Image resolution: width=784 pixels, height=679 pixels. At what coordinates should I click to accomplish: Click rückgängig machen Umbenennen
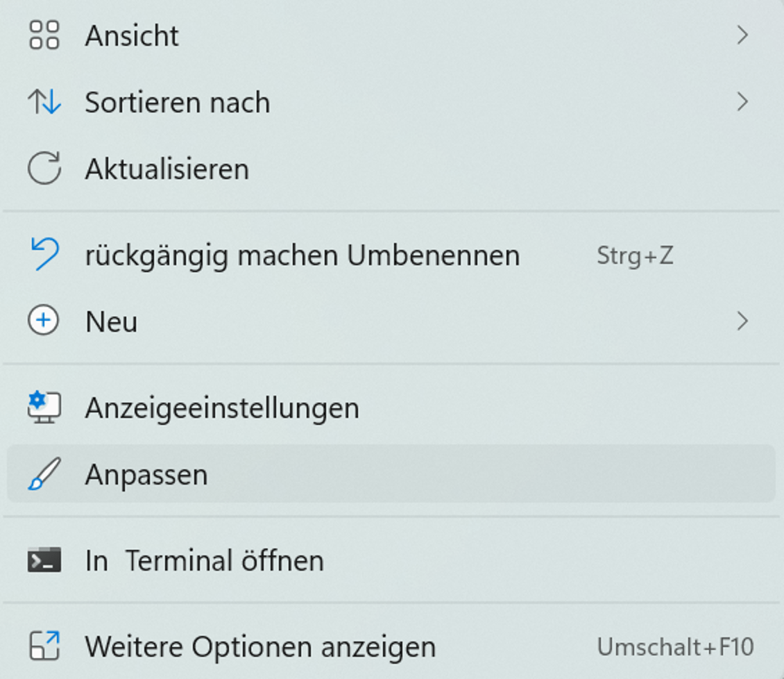[x=303, y=254]
